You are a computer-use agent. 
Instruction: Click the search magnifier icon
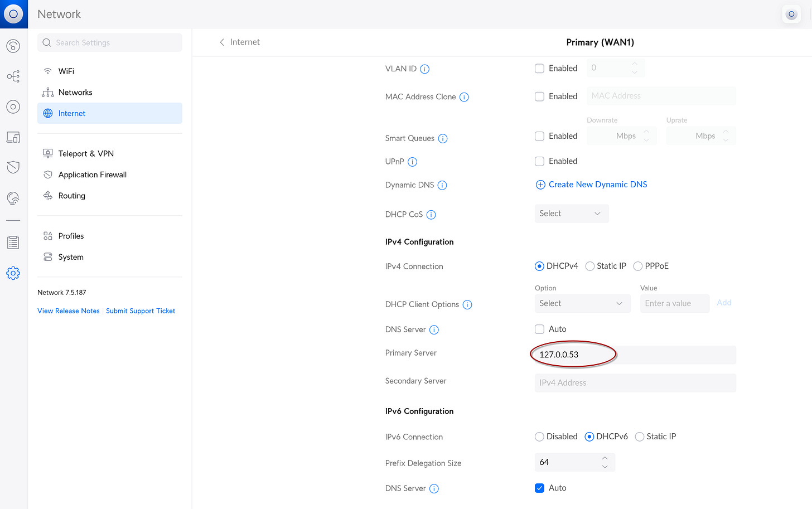[47, 42]
